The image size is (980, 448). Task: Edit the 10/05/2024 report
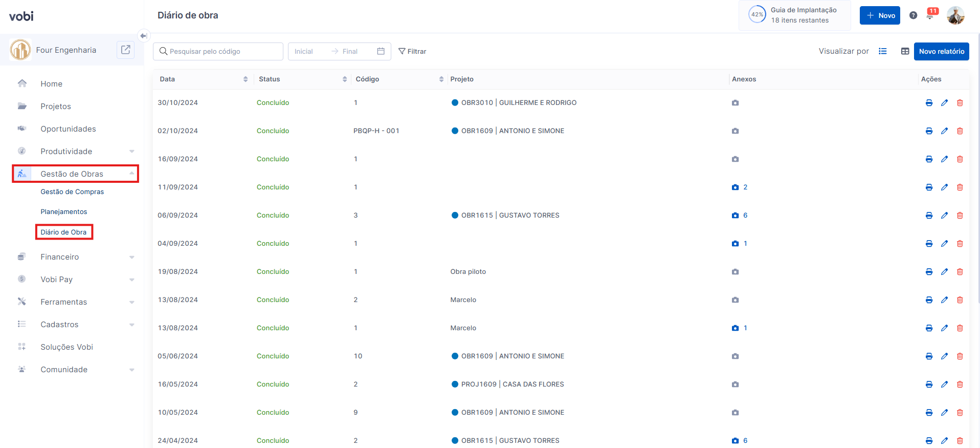944,413
